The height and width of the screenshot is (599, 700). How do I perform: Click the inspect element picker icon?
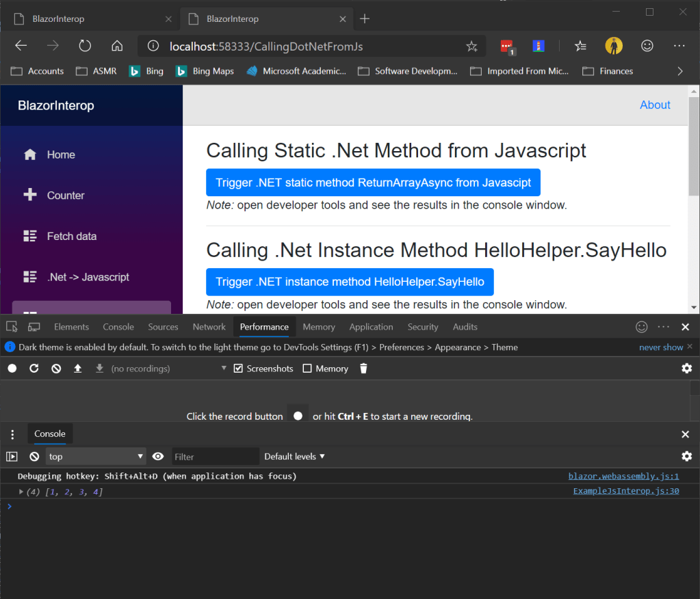pos(12,327)
